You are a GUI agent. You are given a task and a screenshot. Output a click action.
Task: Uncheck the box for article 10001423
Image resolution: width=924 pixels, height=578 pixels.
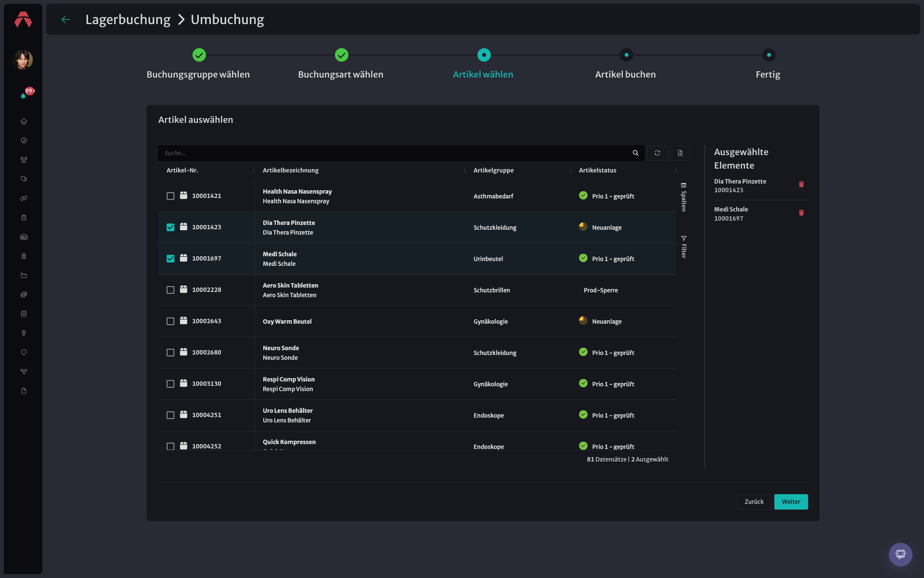tap(170, 227)
